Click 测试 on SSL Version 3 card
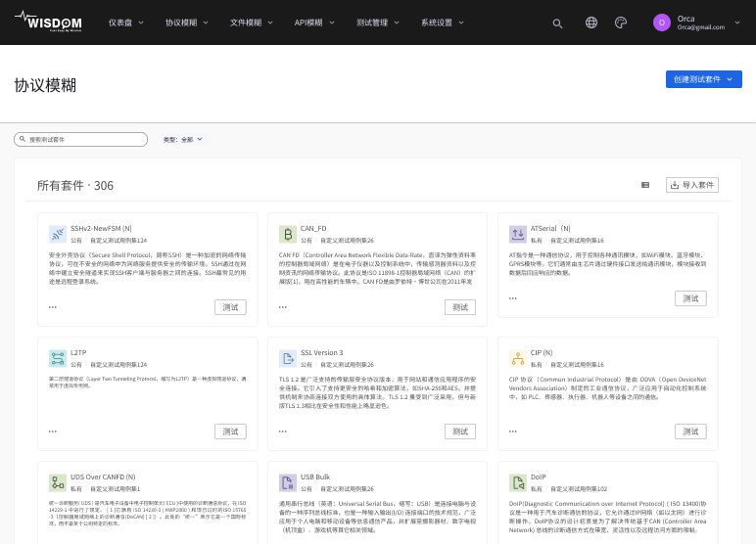Viewport: 756px width, 544px height. point(460,431)
